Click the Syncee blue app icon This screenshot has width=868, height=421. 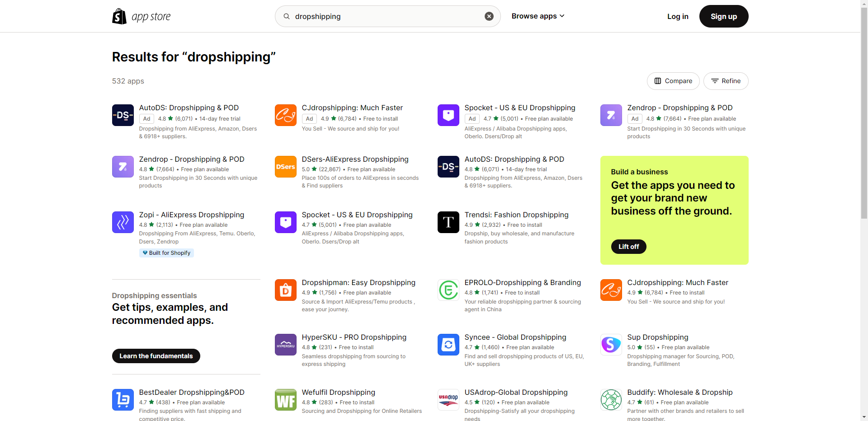[448, 345]
